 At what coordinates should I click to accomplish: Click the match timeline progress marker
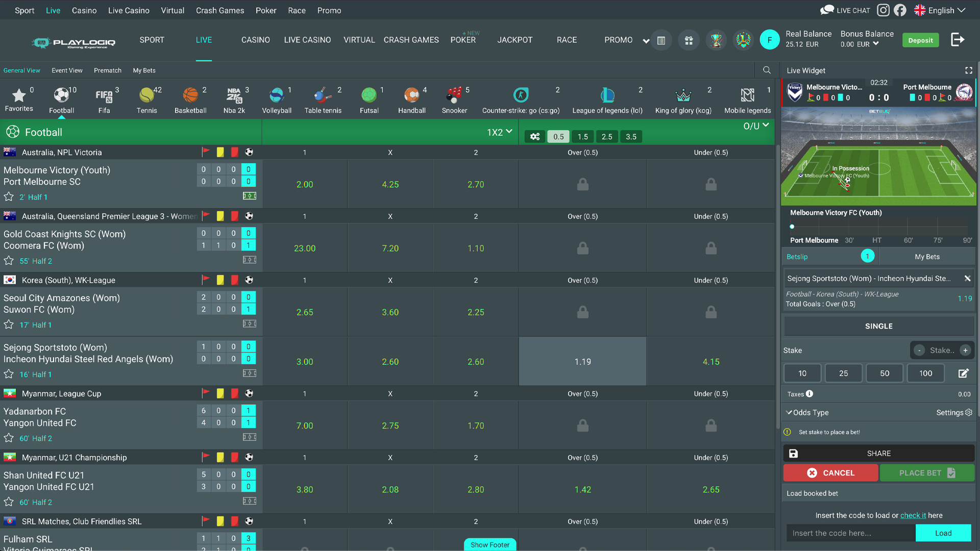point(792,227)
